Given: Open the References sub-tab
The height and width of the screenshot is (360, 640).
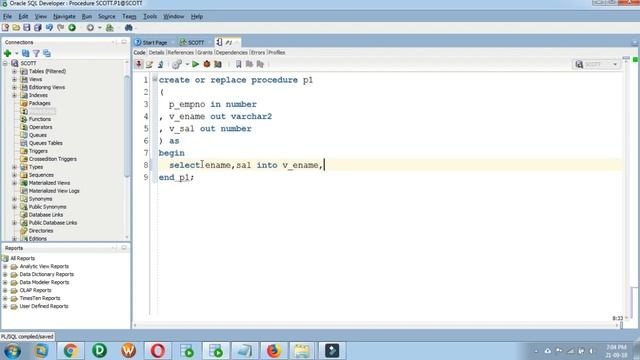Looking at the screenshot, I should coord(180,53).
